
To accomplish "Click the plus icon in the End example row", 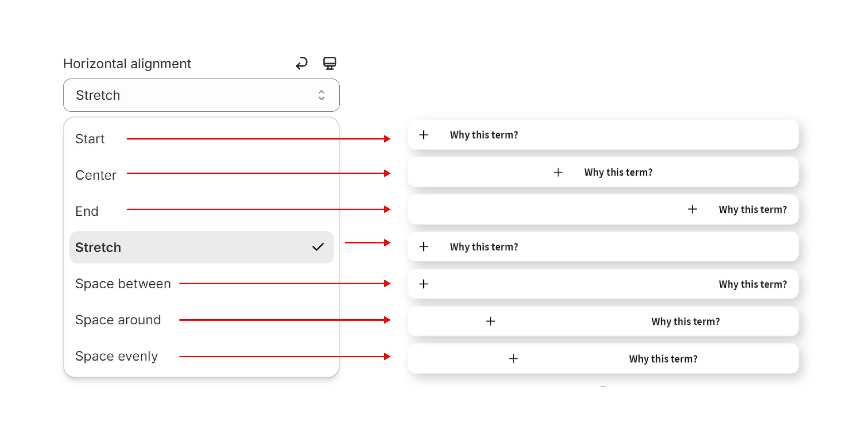I will coord(692,209).
